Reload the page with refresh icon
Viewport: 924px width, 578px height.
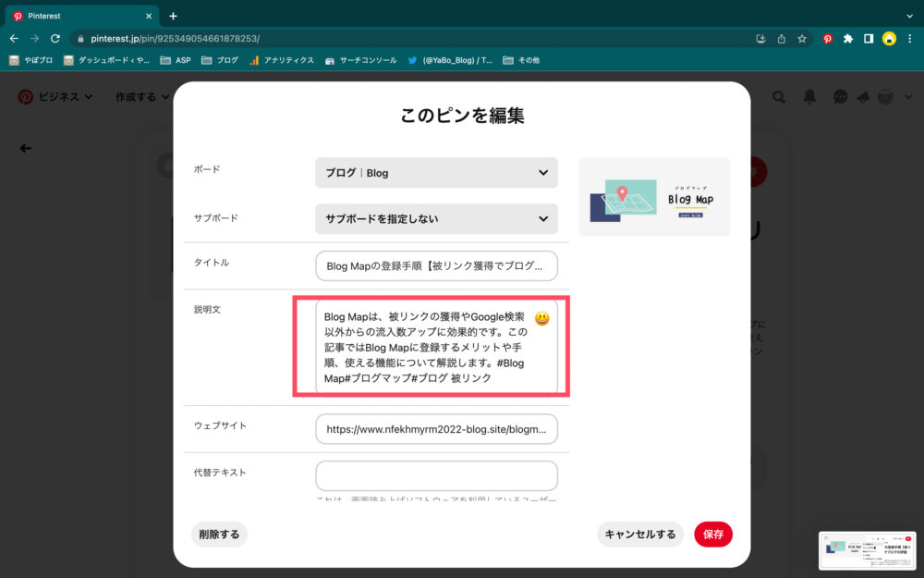click(x=55, y=38)
